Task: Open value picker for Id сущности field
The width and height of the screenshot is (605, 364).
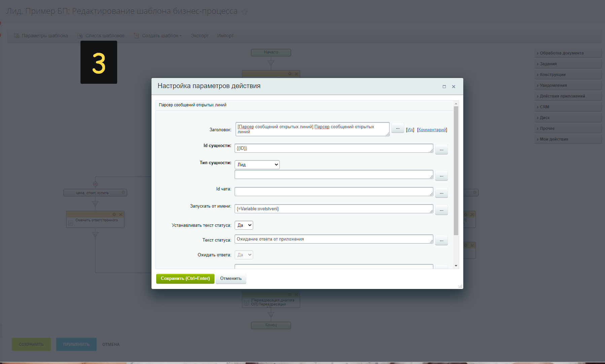Action: coord(441,149)
